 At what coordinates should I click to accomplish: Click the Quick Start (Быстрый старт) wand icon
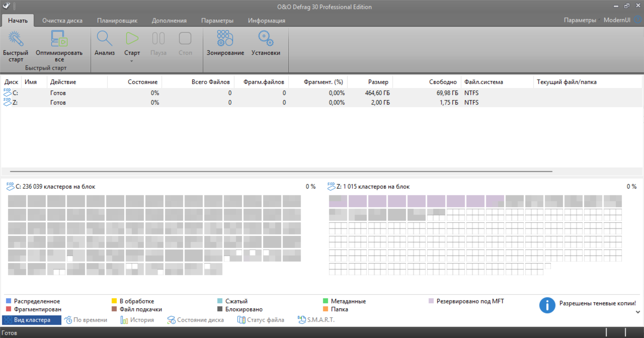[x=15, y=39]
